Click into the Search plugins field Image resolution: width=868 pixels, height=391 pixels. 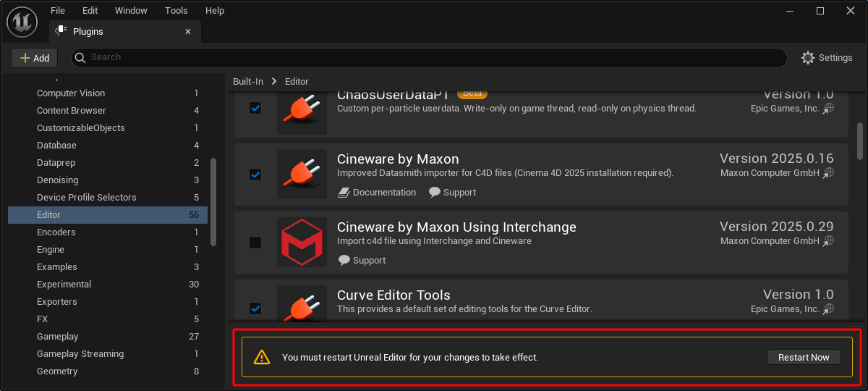click(x=430, y=58)
